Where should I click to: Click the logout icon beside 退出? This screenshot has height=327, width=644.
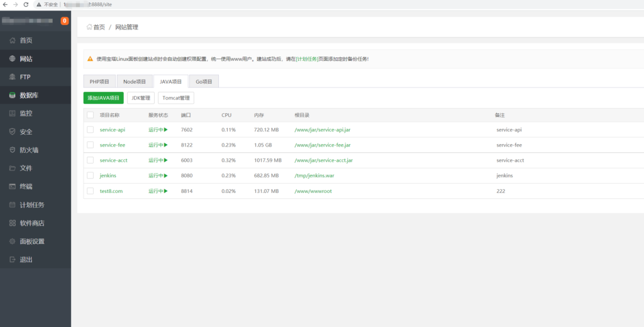pos(13,260)
